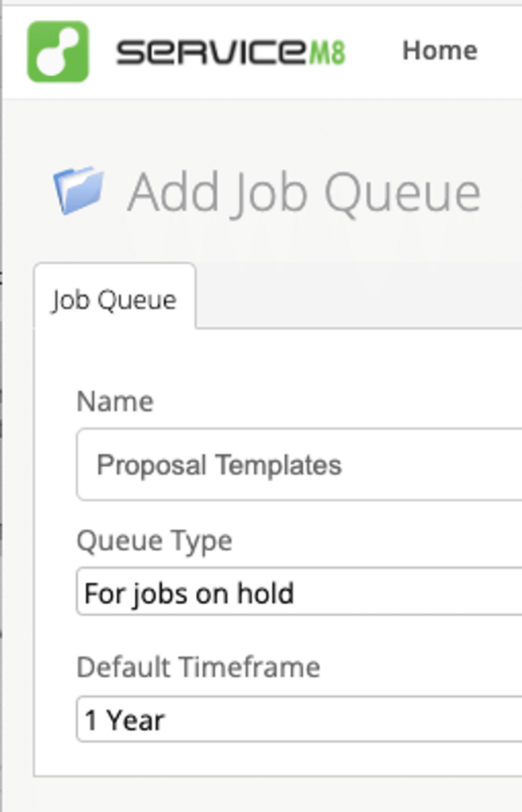Click the Name field label
Viewport: 522px width, 812px height.
tap(114, 401)
